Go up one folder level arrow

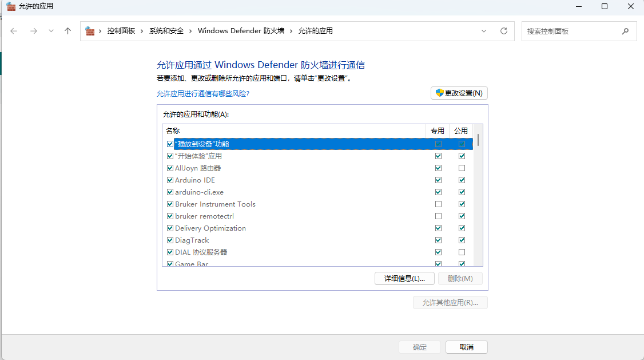point(67,31)
